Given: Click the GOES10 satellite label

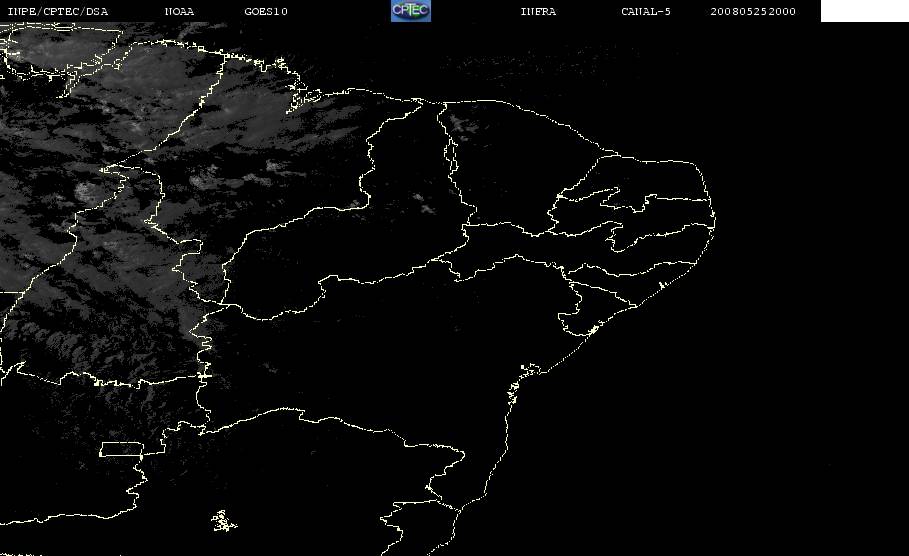Looking at the screenshot, I should (266, 12).
